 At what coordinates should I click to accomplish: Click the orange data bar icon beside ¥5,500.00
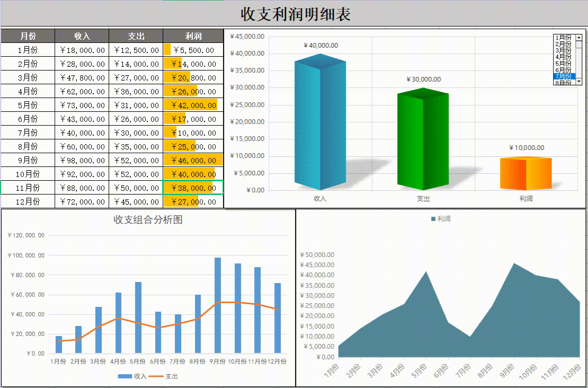[166, 50]
